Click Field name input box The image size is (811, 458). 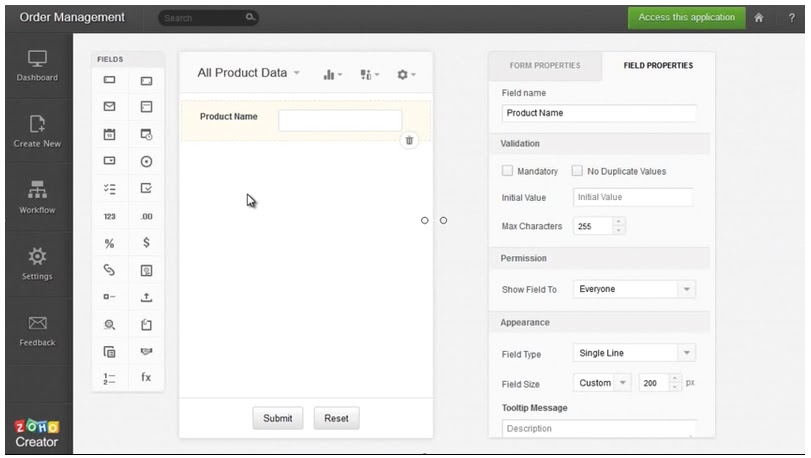coord(599,113)
